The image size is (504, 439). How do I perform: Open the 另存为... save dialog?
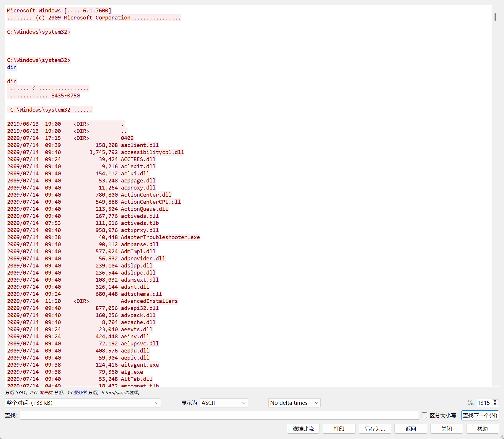(375, 429)
